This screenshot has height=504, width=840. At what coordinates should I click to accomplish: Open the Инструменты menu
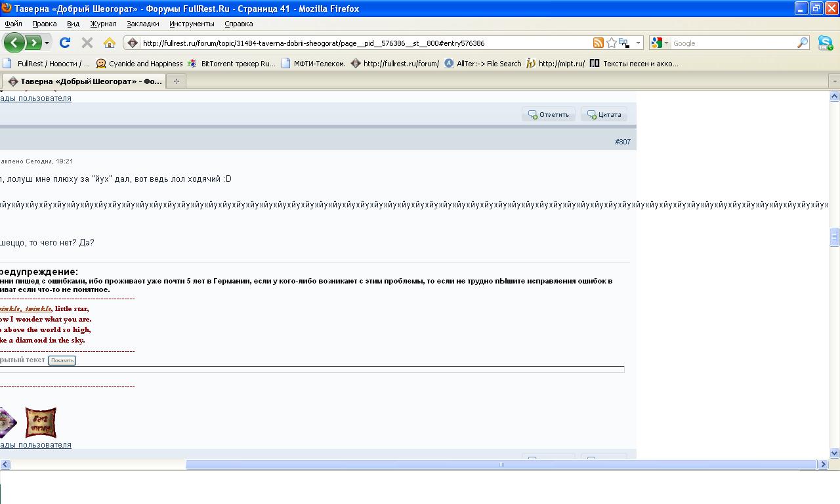click(x=192, y=24)
